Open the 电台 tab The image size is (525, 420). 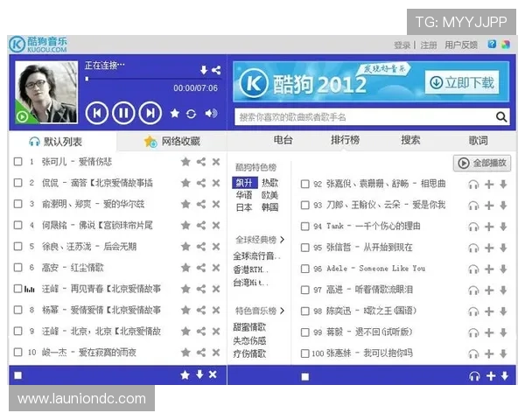point(283,140)
